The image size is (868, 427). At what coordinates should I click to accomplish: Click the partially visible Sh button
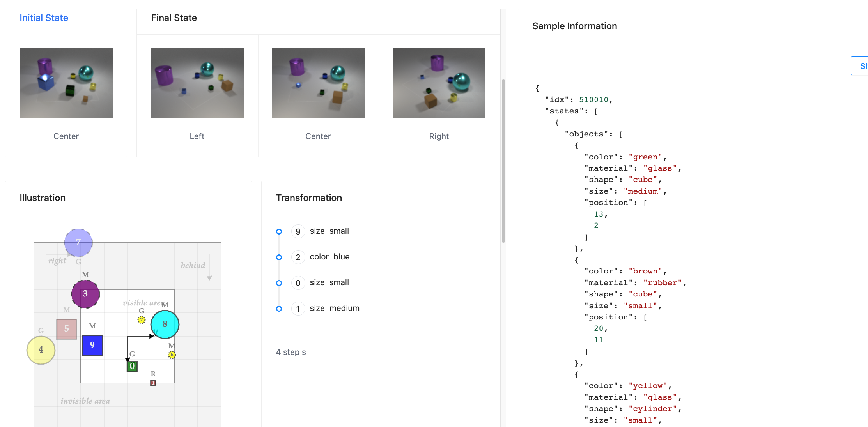pos(860,66)
